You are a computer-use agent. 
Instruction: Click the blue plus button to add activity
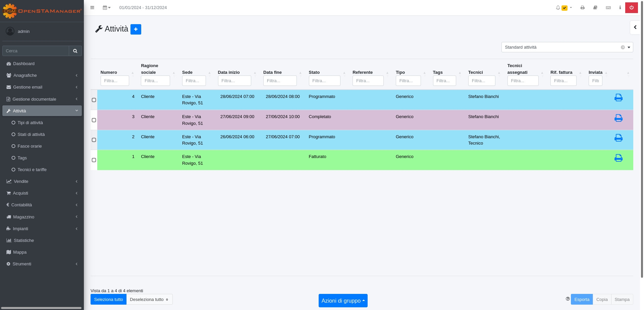click(136, 29)
